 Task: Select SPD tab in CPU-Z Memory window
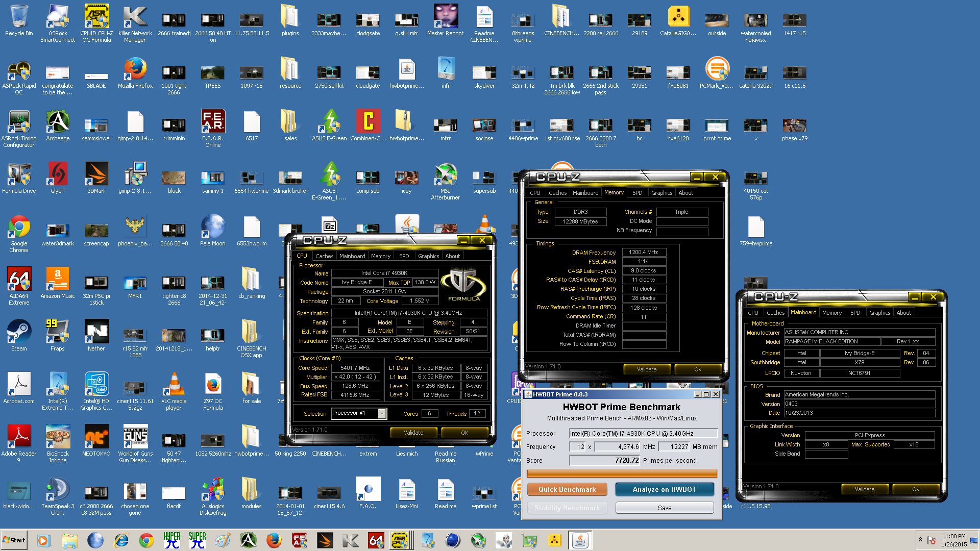pos(638,193)
